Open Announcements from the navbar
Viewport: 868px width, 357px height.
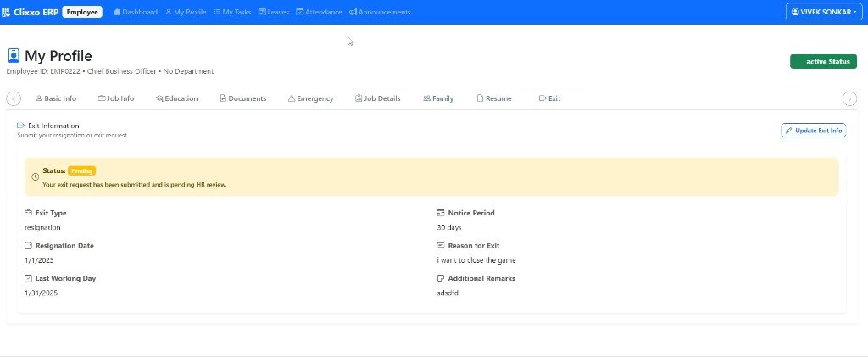point(380,12)
